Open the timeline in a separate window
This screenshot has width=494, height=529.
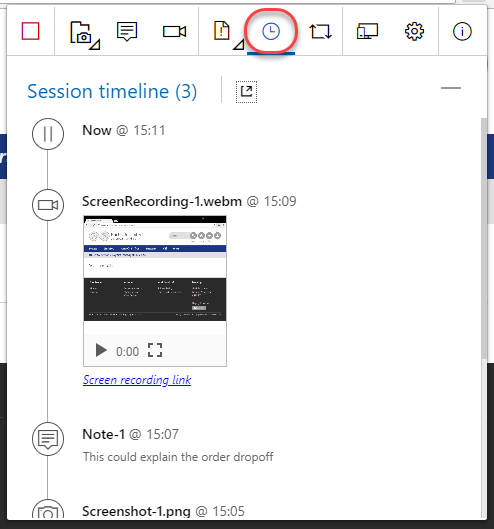[x=246, y=92]
